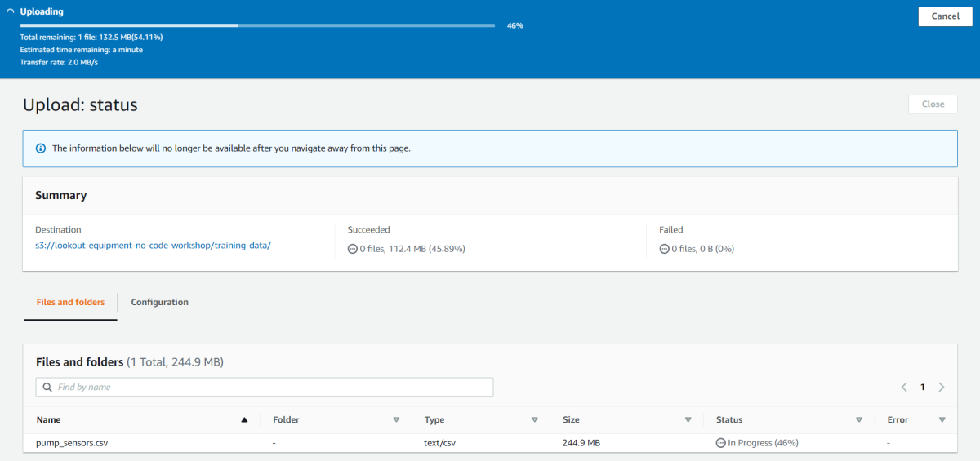Click the '0 files, 112.4 MB (45.89%)' text
This screenshot has width=980, height=461.
pos(412,249)
